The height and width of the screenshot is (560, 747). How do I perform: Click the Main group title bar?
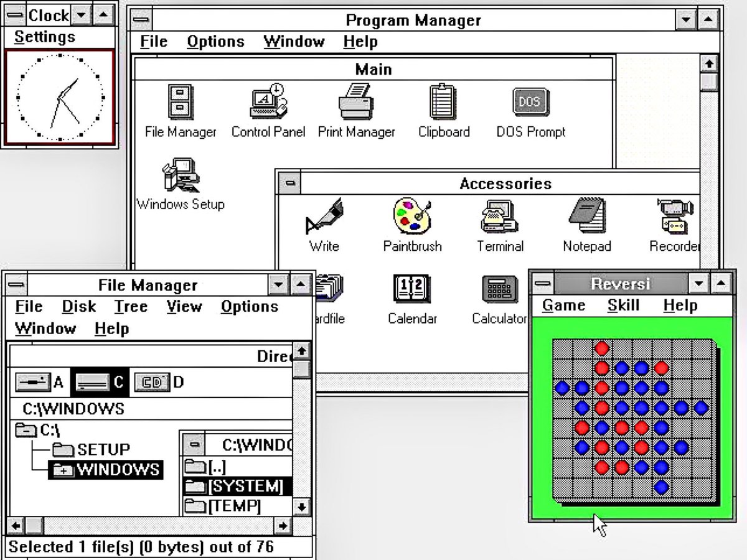(374, 69)
